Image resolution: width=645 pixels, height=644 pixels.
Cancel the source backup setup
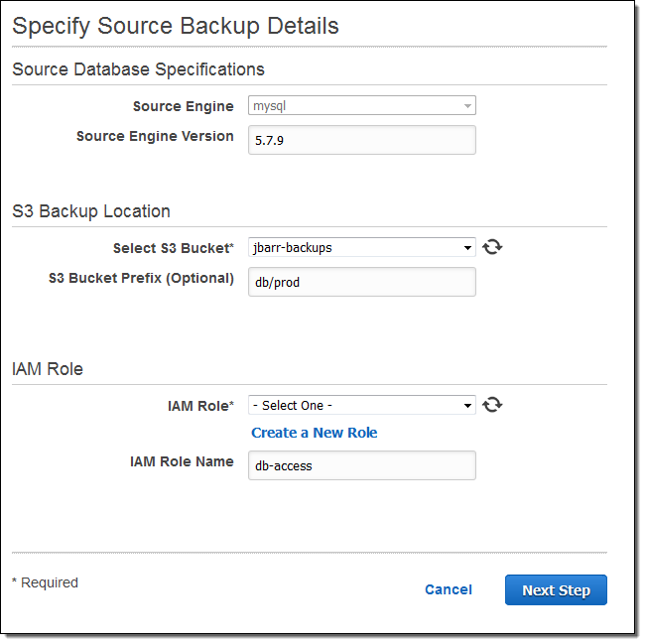[448, 589]
